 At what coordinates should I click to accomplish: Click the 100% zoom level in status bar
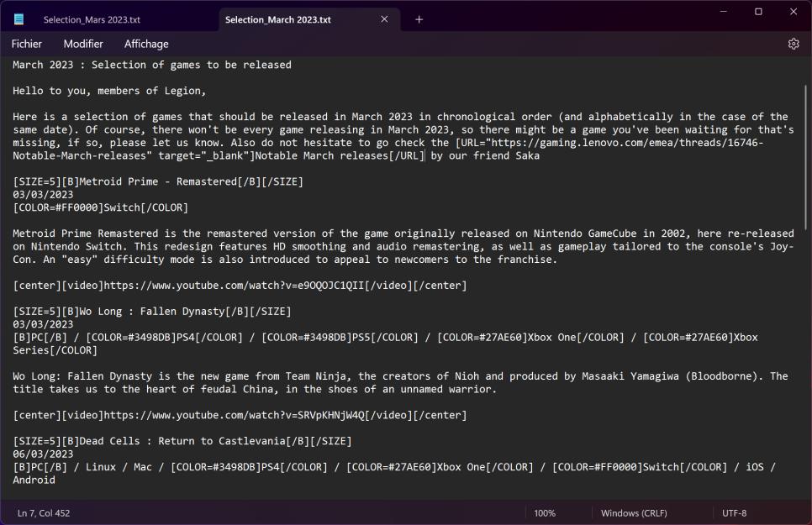[x=545, y=512]
